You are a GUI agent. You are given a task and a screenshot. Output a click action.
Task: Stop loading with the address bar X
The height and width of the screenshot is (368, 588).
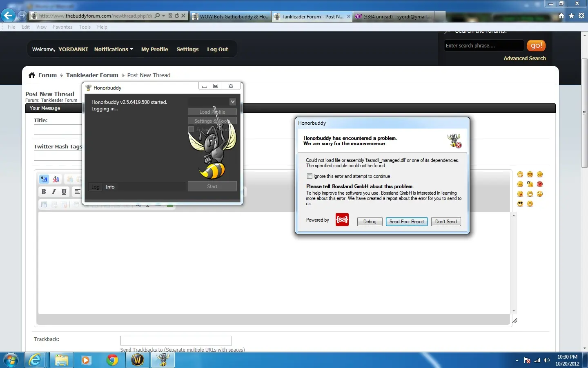(183, 16)
